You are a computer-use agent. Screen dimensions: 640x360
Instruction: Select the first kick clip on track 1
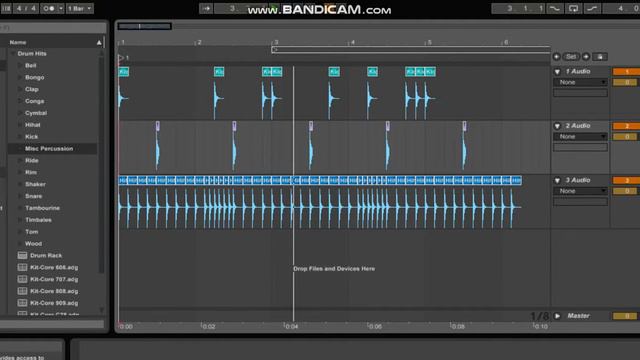click(124, 72)
